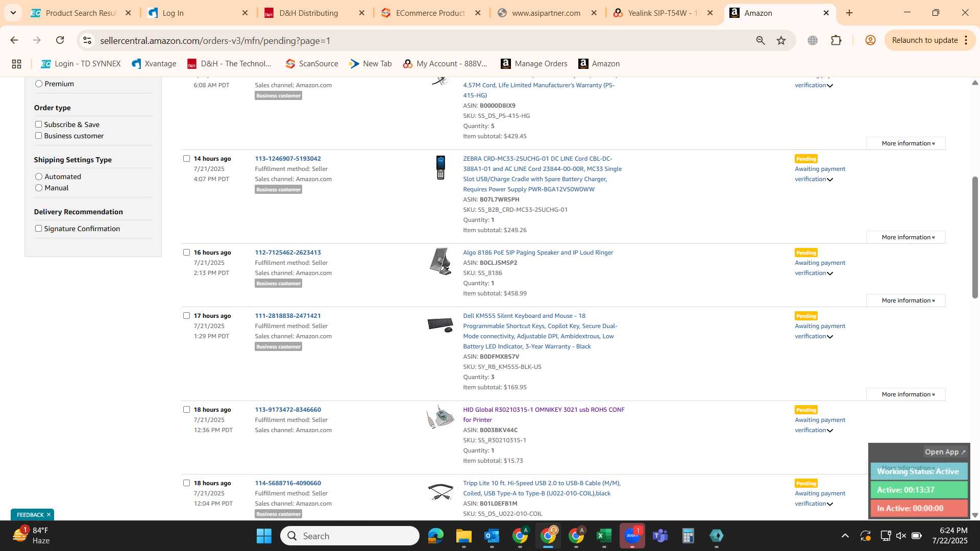Open the Algo 8186 speaker thumbnail

tap(440, 261)
